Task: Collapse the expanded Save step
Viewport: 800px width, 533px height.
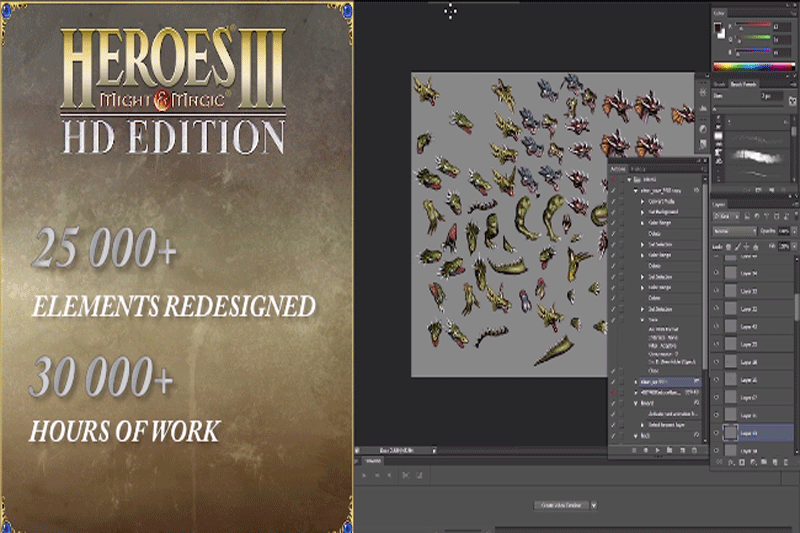Action: (642, 320)
